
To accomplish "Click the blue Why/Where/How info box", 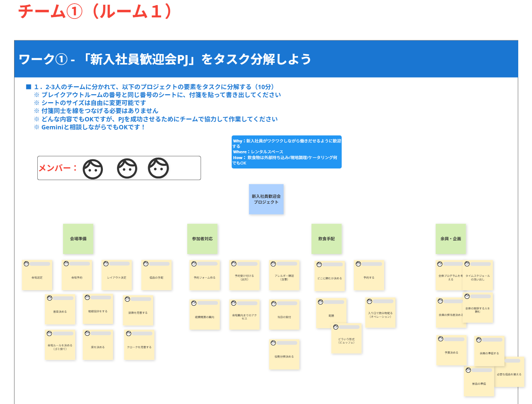I will pyautogui.click(x=286, y=152).
